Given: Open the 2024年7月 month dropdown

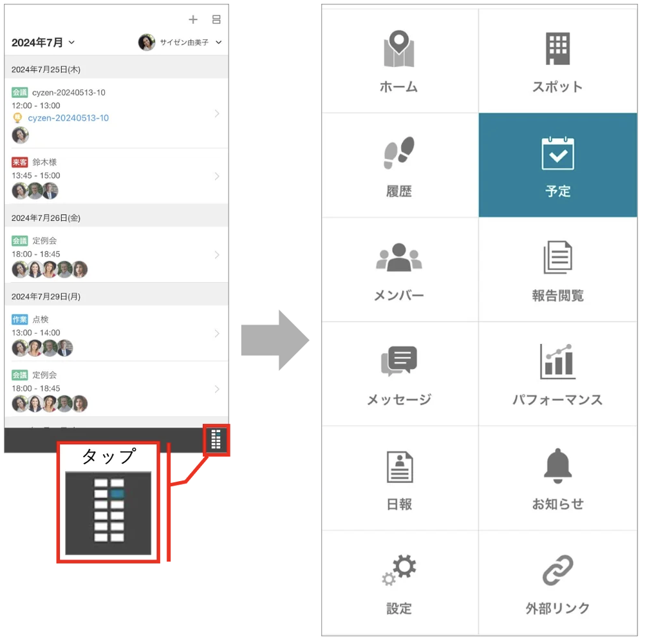Looking at the screenshot, I should pos(42,43).
